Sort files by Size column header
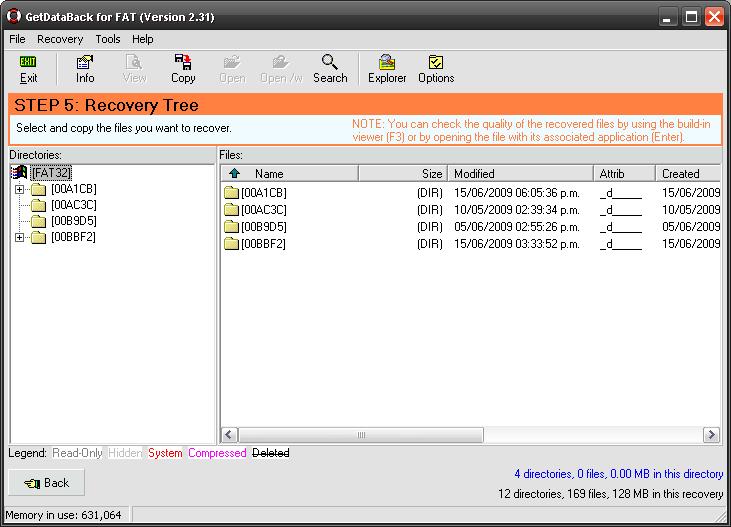Image resolution: width=731 pixels, height=527 pixels. (x=403, y=173)
